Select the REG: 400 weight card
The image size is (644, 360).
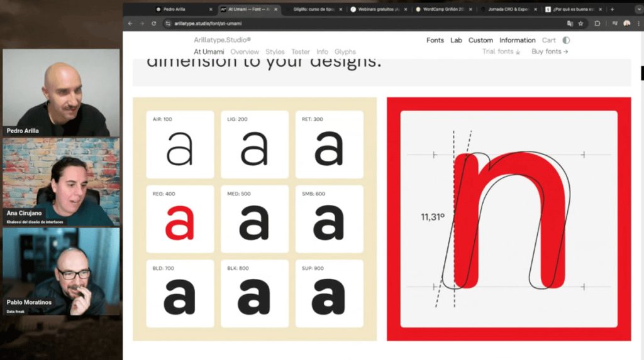[180, 219]
